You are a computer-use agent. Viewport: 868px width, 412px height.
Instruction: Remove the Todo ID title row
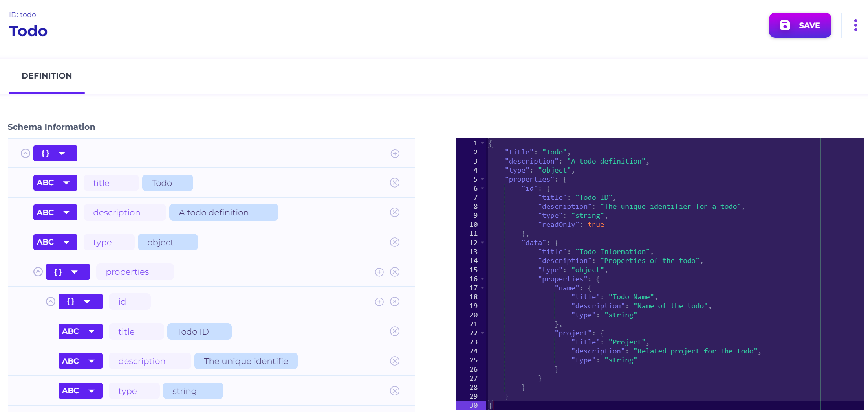click(394, 331)
